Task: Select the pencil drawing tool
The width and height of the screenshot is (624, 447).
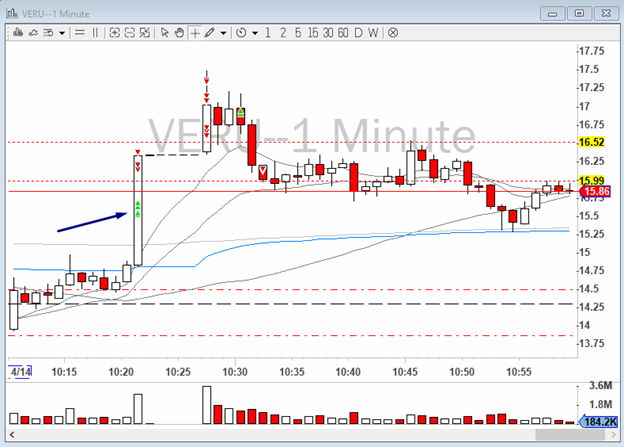Action: [208, 33]
